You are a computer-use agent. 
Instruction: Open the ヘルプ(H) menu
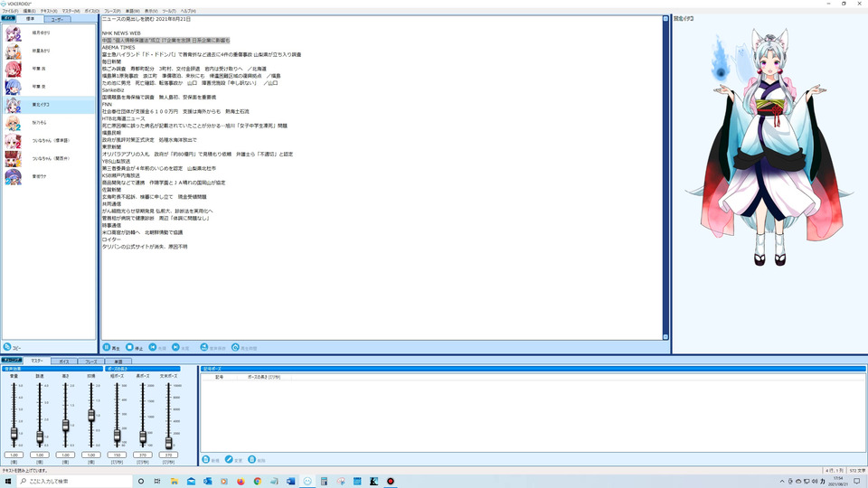[x=188, y=11]
